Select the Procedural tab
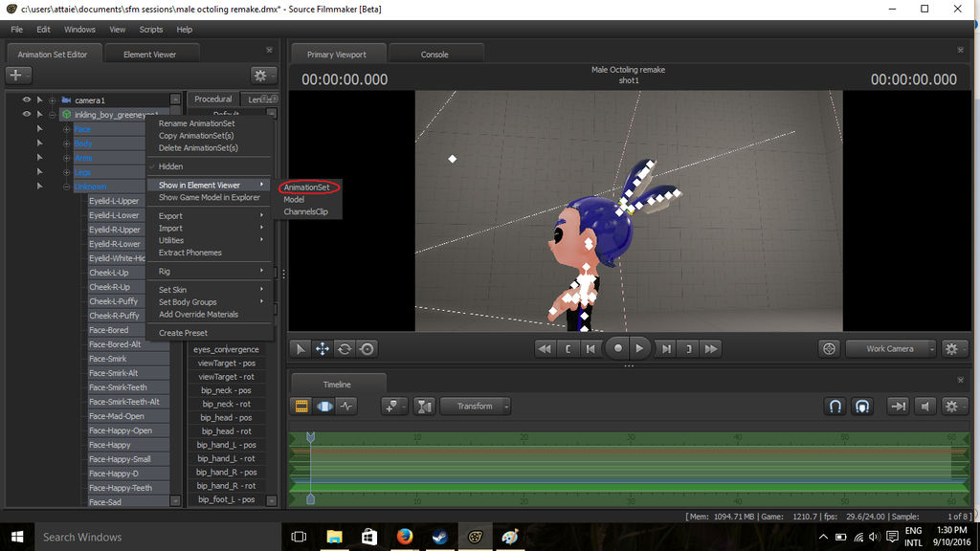 213,99
